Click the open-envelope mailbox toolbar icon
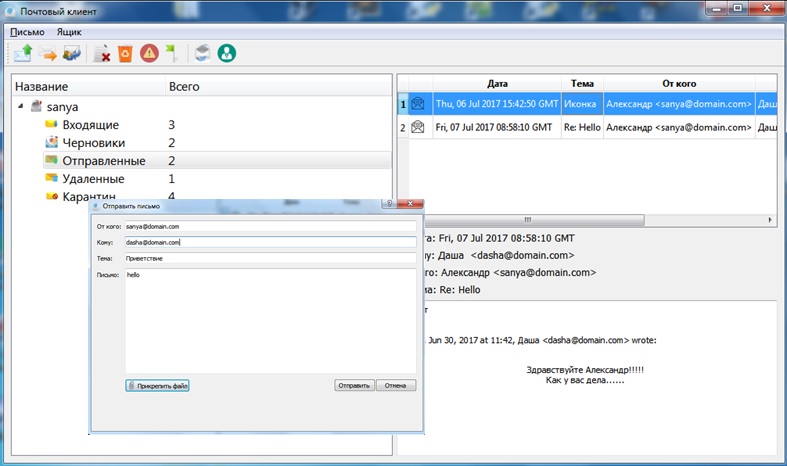The width and height of the screenshot is (787, 466). (x=202, y=53)
